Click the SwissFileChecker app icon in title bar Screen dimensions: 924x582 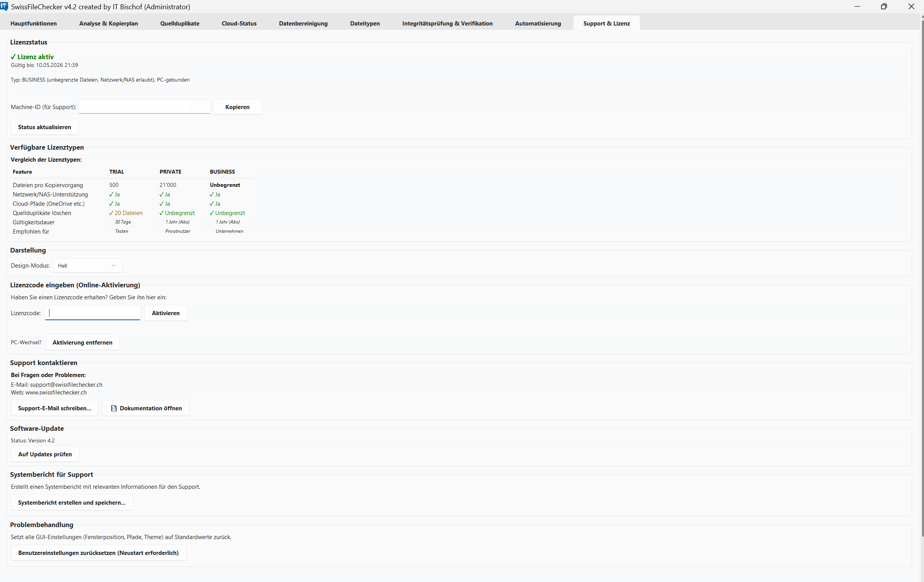[x=4, y=6]
